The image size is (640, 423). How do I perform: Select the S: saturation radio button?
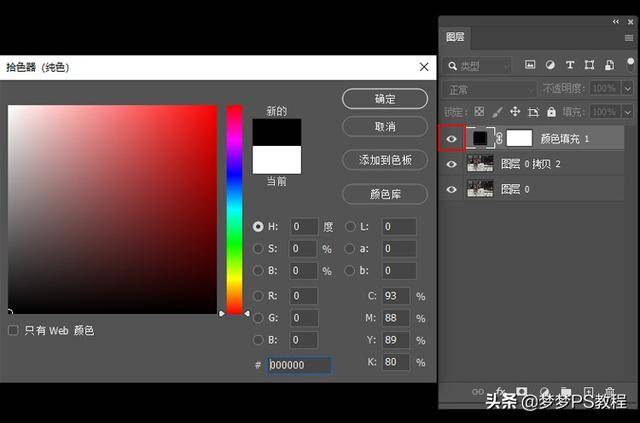pyautogui.click(x=258, y=248)
